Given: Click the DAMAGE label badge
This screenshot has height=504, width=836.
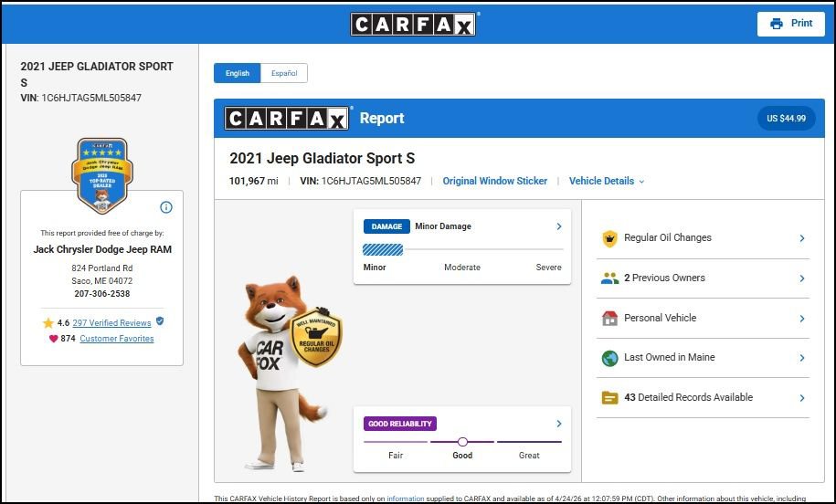Looking at the screenshot, I should (386, 226).
